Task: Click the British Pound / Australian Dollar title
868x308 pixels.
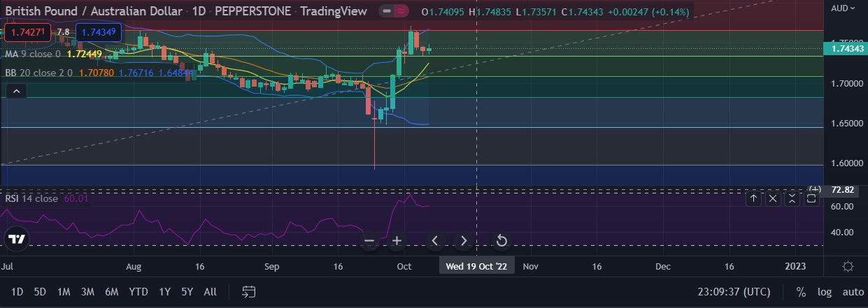Action: pyautogui.click(x=94, y=12)
